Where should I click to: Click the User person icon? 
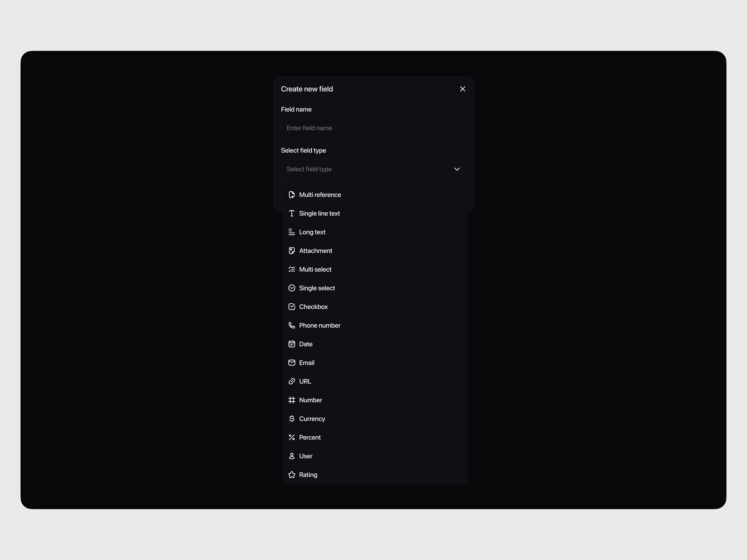292,456
